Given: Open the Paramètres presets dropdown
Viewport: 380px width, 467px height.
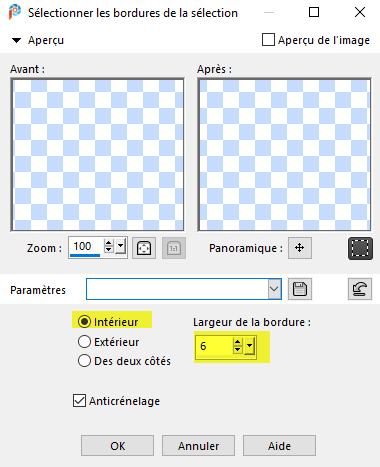Looking at the screenshot, I should [x=274, y=289].
